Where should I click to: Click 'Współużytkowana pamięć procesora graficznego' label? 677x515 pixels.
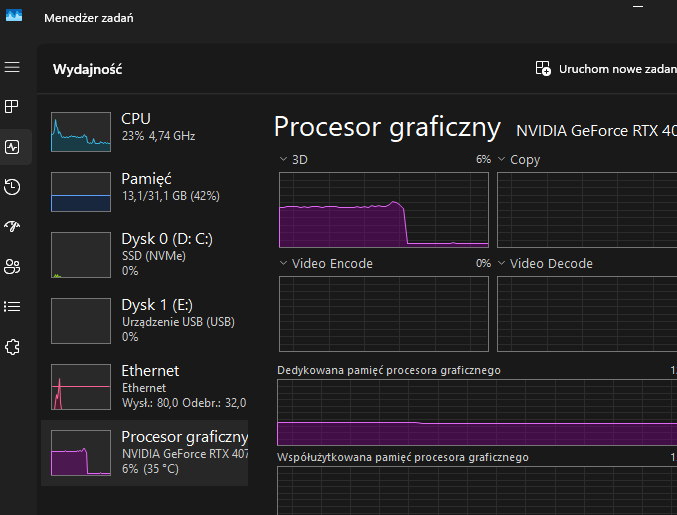click(x=403, y=457)
